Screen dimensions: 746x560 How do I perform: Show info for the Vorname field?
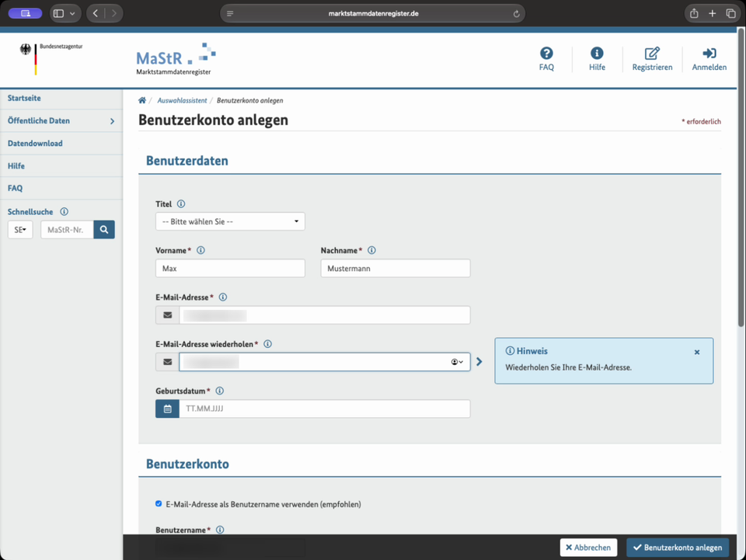pos(200,251)
